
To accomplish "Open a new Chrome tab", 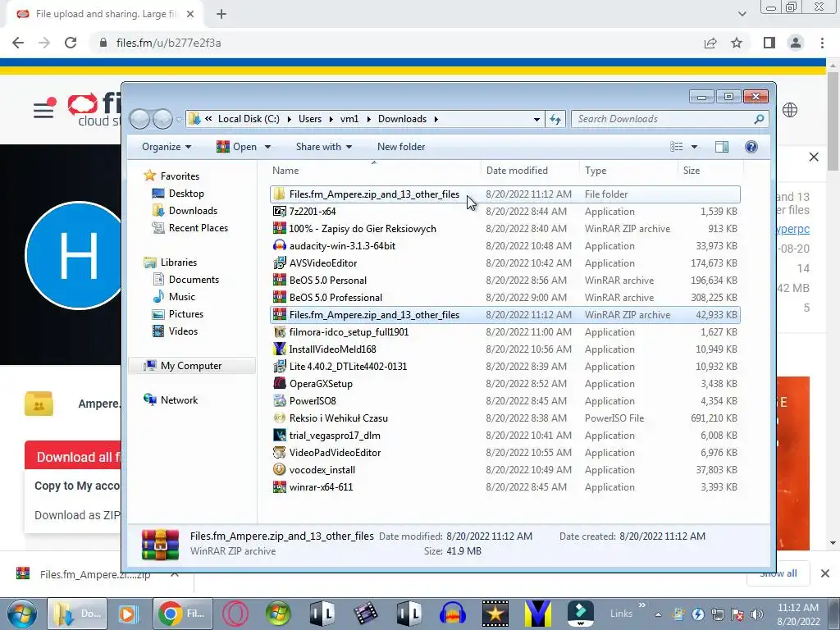I will click(x=221, y=14).
